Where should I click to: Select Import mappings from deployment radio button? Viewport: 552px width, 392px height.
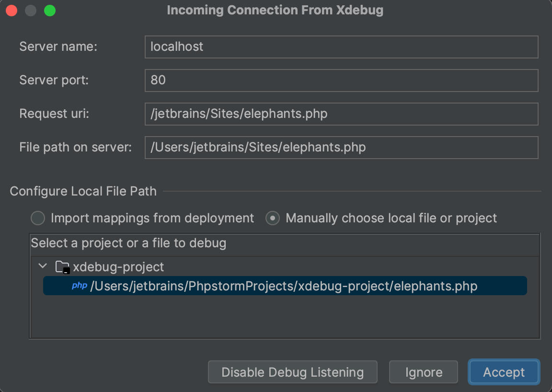[x=38, y=218]
